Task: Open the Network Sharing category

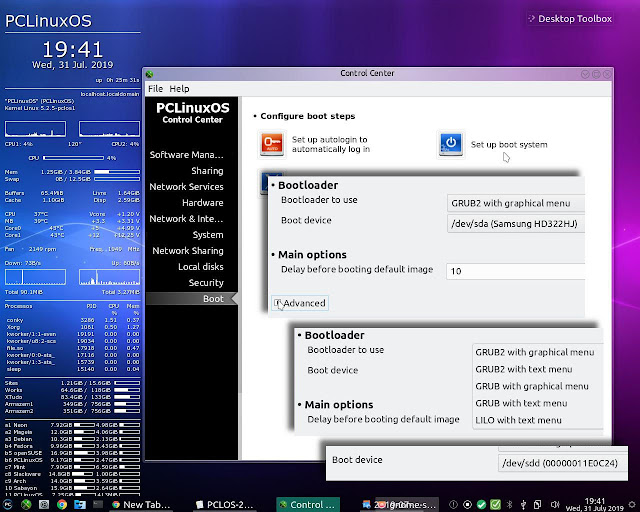Action: pos(188,251)
